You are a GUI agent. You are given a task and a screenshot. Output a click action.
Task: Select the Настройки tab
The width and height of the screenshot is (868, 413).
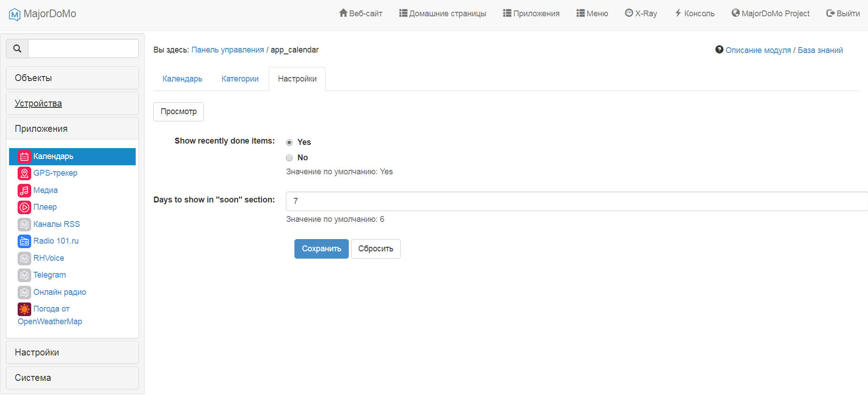[297, 79]
